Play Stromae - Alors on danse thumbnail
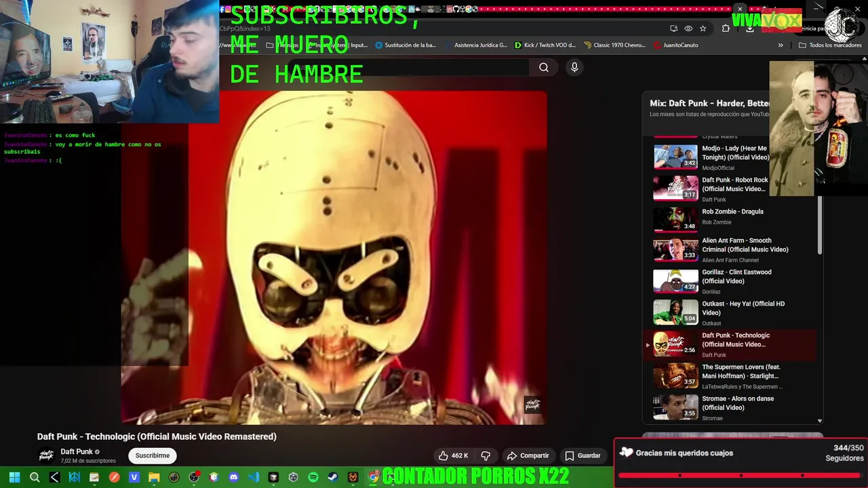 click(x=675, y=407)
